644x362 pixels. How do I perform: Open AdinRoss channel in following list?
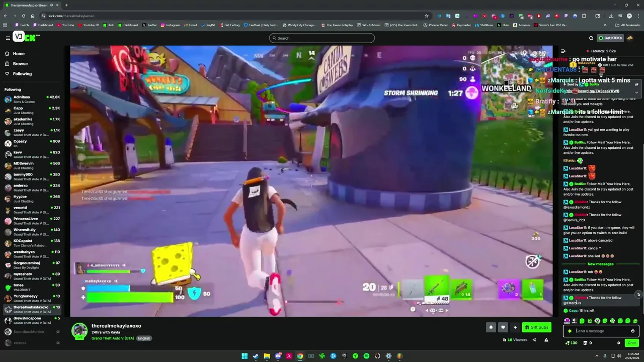tap(32, 99)
